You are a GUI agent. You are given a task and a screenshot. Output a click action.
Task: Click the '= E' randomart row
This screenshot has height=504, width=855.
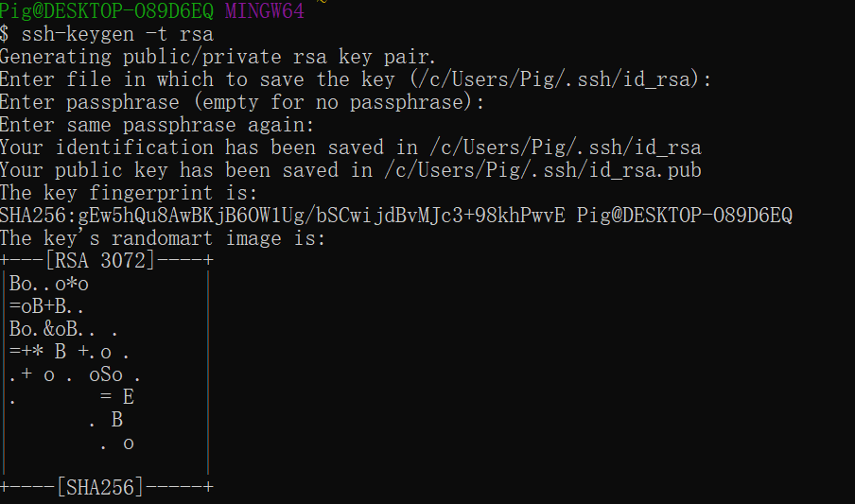click(117, 397)
